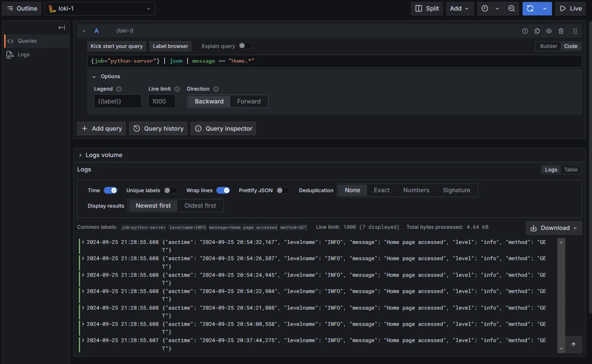Image resolution: width=592 pixels, height=364 pixels.
Task: Expand log row asctime 20:54:24,945
Action: tap(83, 275)
